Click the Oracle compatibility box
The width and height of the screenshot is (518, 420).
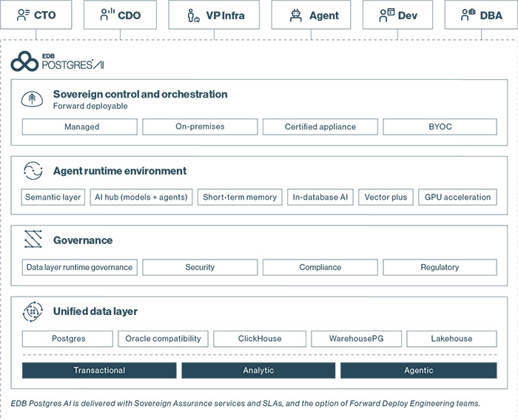(164, 339)
